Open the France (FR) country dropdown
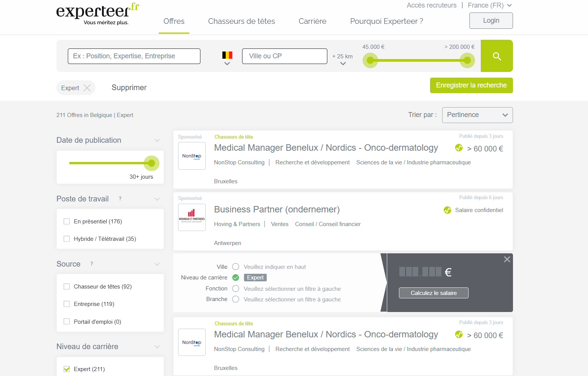The image size is (588, 376). click(x=489, y=5)
